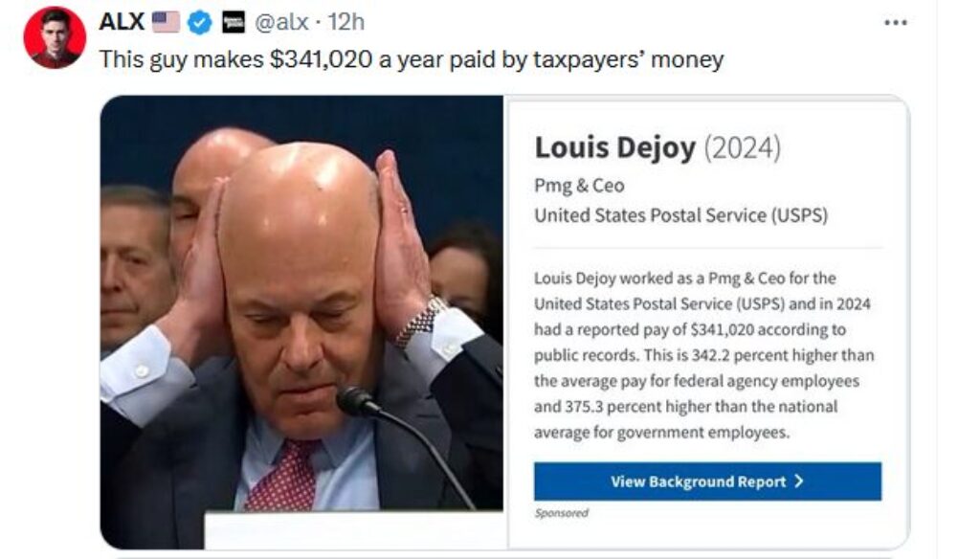The image size is (980, 559).
Task: Click ALX's red profile avatar
Action: [x=55, y=37]
